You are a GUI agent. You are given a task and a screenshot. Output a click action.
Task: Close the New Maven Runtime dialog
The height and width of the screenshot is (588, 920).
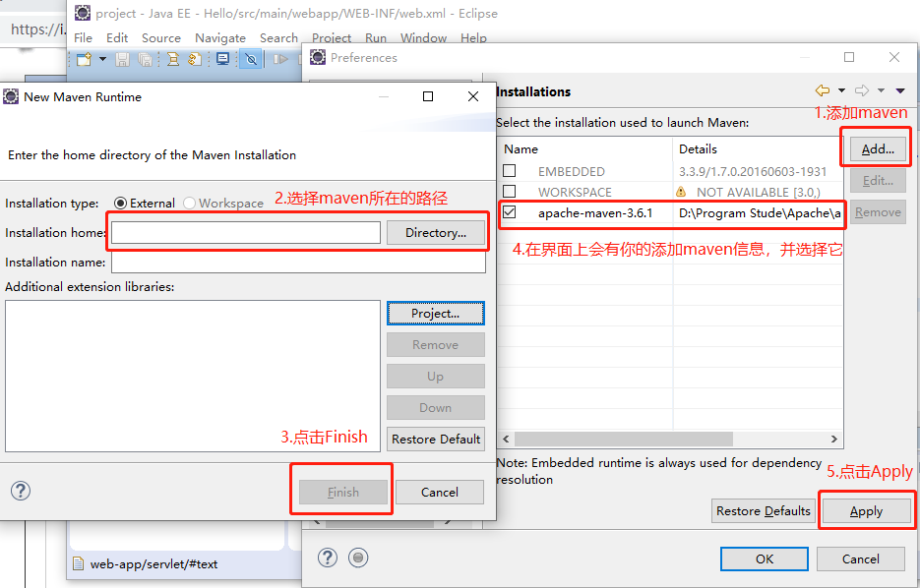click(473, 96)
